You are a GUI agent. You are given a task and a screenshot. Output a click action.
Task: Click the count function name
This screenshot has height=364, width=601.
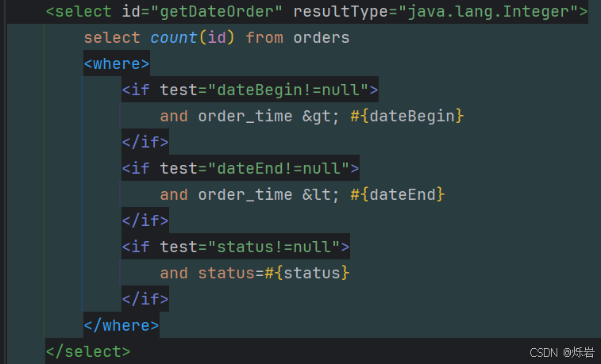click(x=174, y=37)
